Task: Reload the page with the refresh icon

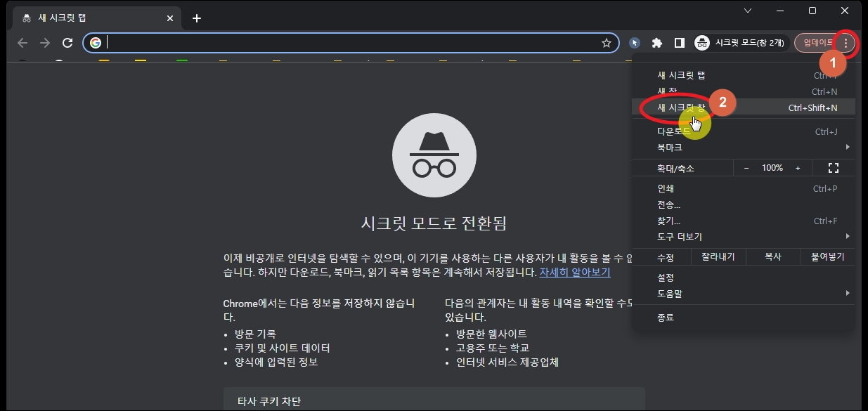Action: (67, 43)
